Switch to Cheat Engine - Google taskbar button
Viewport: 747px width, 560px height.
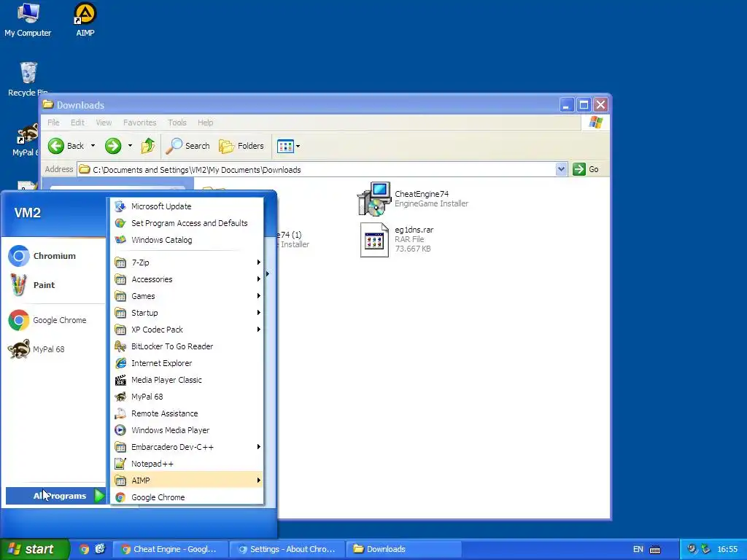tap(171, 549)
